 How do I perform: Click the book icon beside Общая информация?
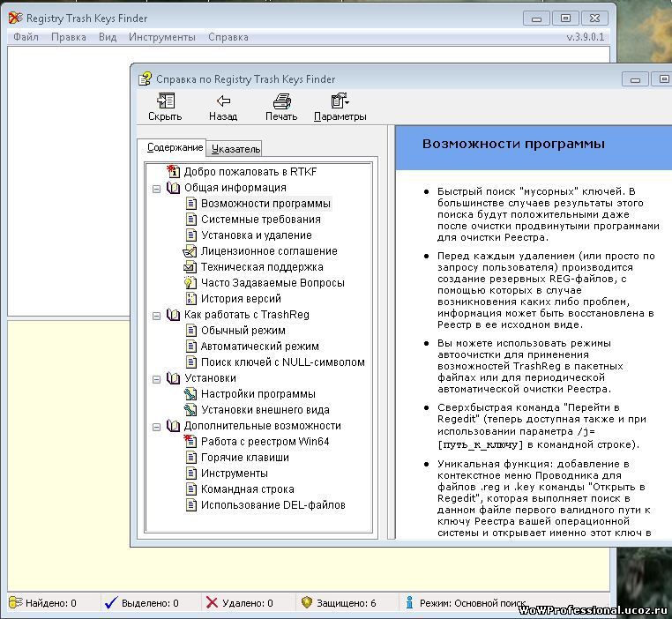tap(173, 188)
